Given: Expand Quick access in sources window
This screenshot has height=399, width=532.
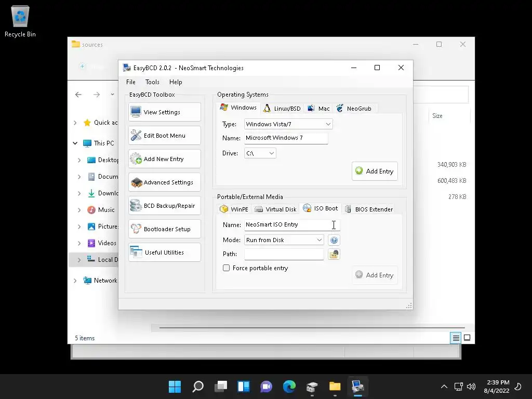Looking at the screenshot, I should [x=75, y=123].
